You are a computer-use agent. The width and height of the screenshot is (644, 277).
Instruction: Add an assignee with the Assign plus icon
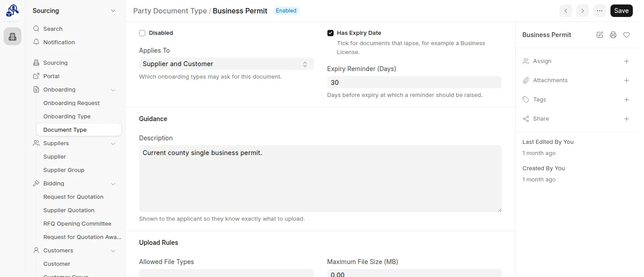(627, 61)
